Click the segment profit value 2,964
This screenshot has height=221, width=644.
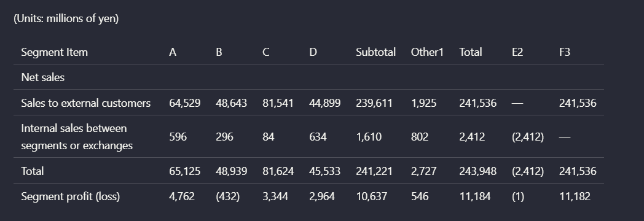coord(322,196)
